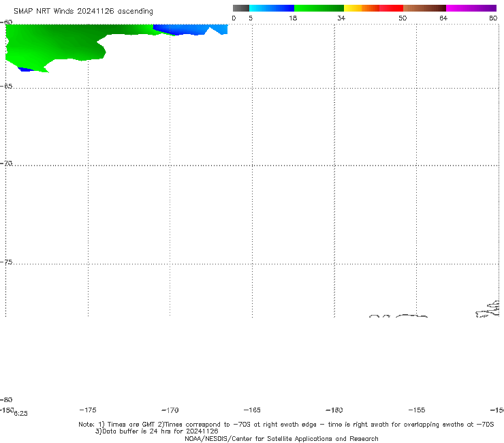Viewport: 504px width, 443px height.
Task: Click the longitude label '-160'
Action: (334, 410)
